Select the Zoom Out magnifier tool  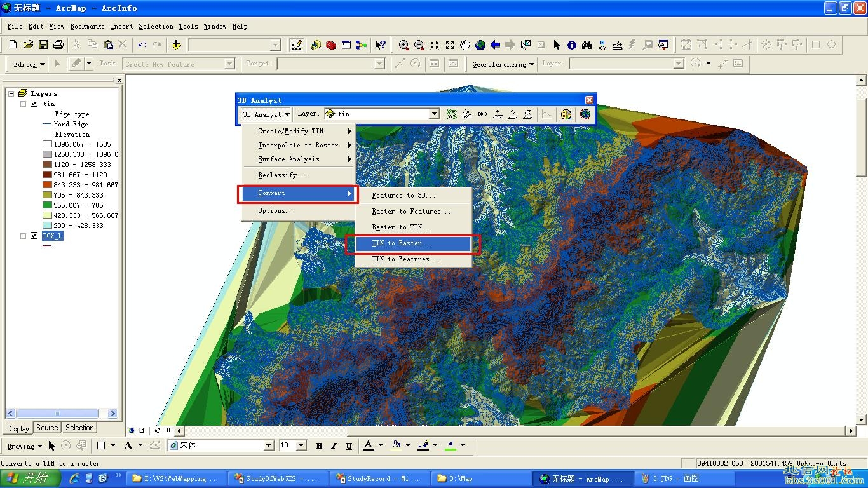coord(419,44)
